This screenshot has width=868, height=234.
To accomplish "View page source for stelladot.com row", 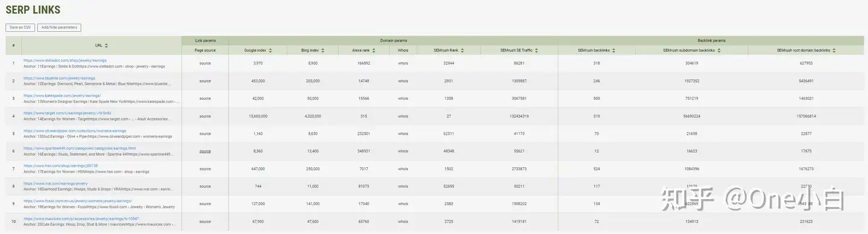I will [x=205, y=63].
